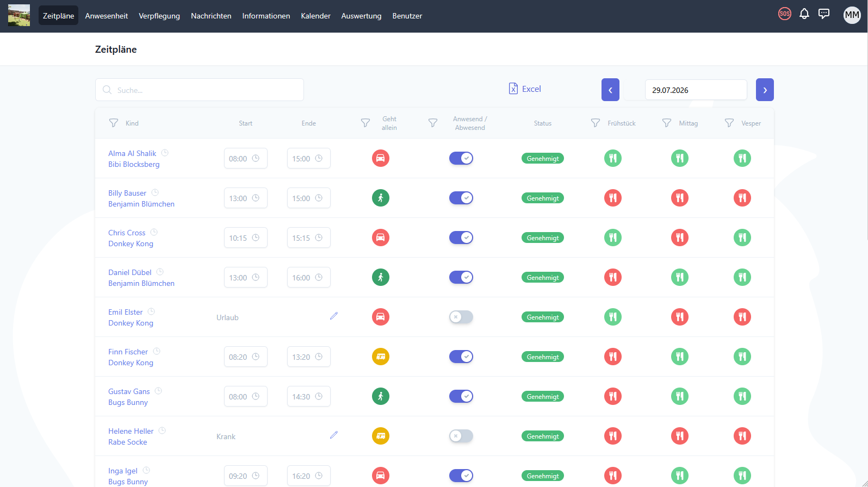Toggle attendance switch for Finn Fischer
Image resolution: width=868 pixels, height=487 pixels.
coord(461,357)
